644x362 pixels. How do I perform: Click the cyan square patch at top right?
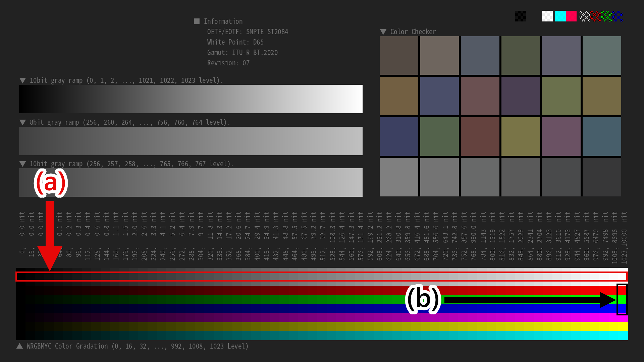560,16
